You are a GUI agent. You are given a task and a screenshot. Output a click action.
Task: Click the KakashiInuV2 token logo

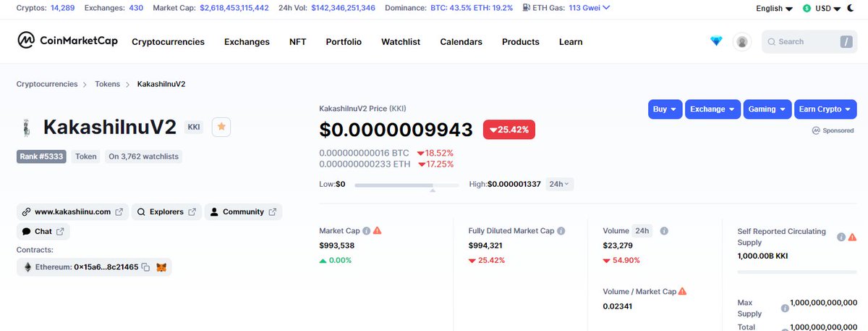[x=27, y=128]
